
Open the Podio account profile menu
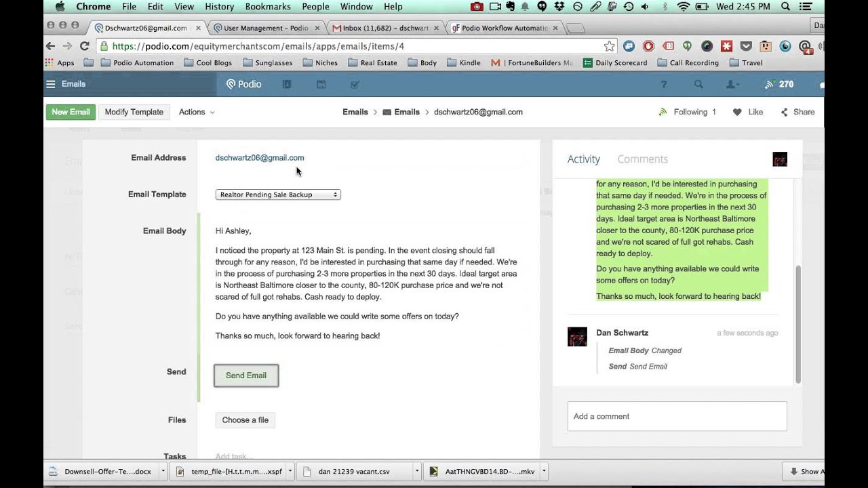tap(732, 85)
